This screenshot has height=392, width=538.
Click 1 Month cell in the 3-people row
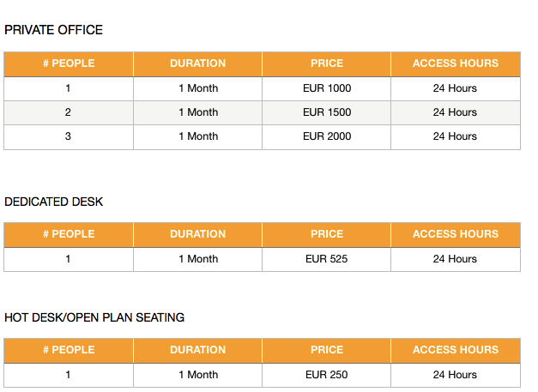[197, 136]
